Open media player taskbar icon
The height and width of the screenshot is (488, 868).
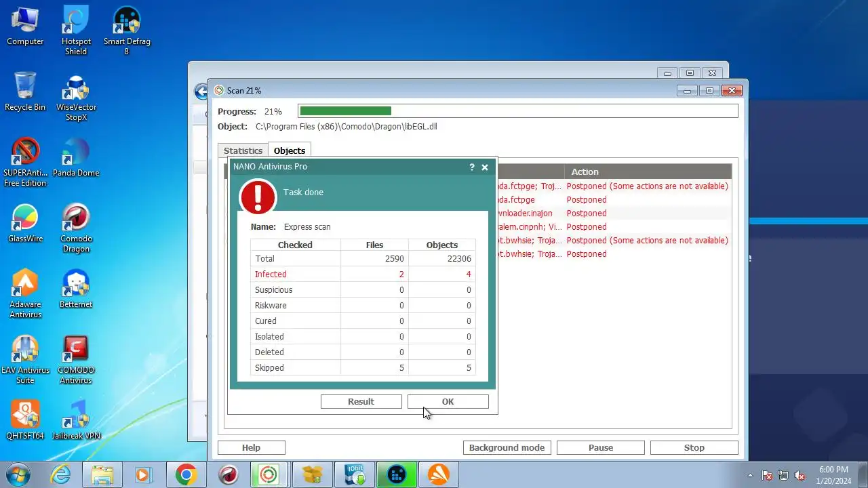click(x=143, y=474)
